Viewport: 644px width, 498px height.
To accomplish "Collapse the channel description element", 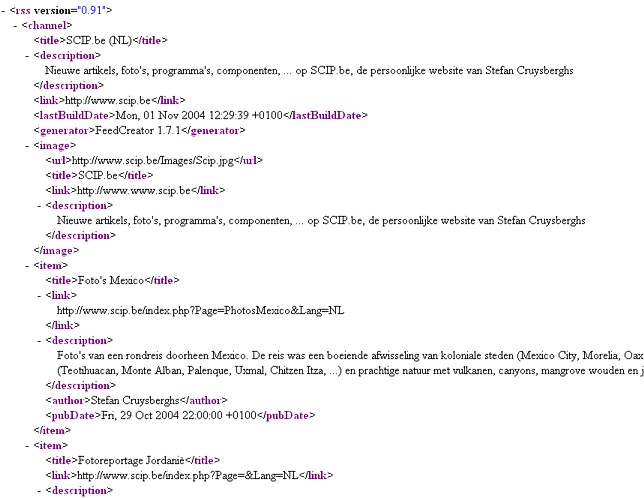I will point(27,56).
